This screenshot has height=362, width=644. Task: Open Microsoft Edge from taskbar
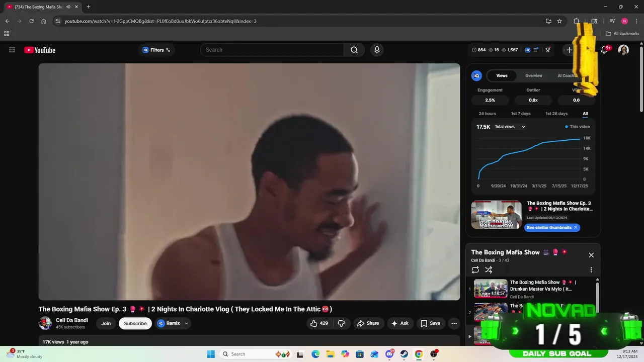[315, 354]
